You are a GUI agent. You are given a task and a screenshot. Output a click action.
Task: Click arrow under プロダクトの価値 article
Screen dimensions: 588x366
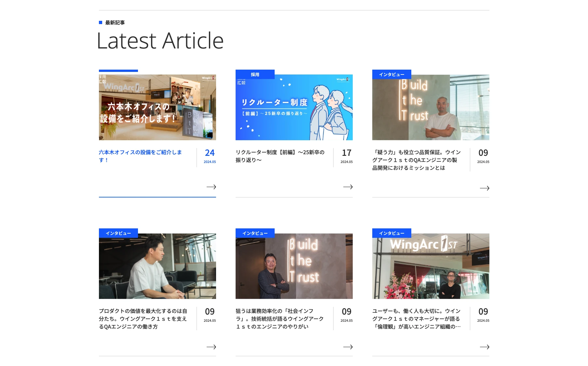click(211, 347)
